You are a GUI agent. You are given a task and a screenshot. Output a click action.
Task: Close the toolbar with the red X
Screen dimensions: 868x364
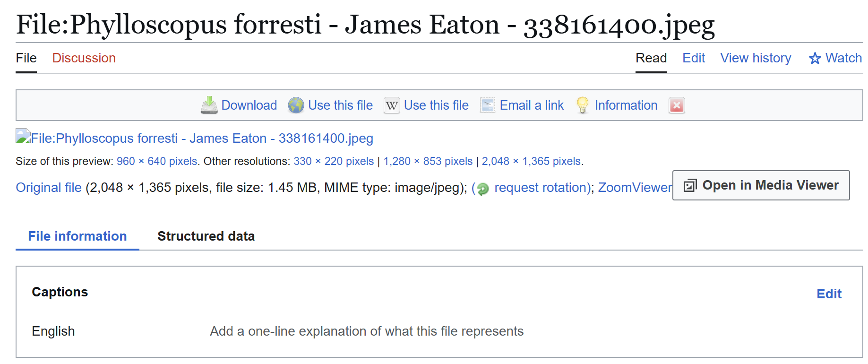tap(677, 105)
